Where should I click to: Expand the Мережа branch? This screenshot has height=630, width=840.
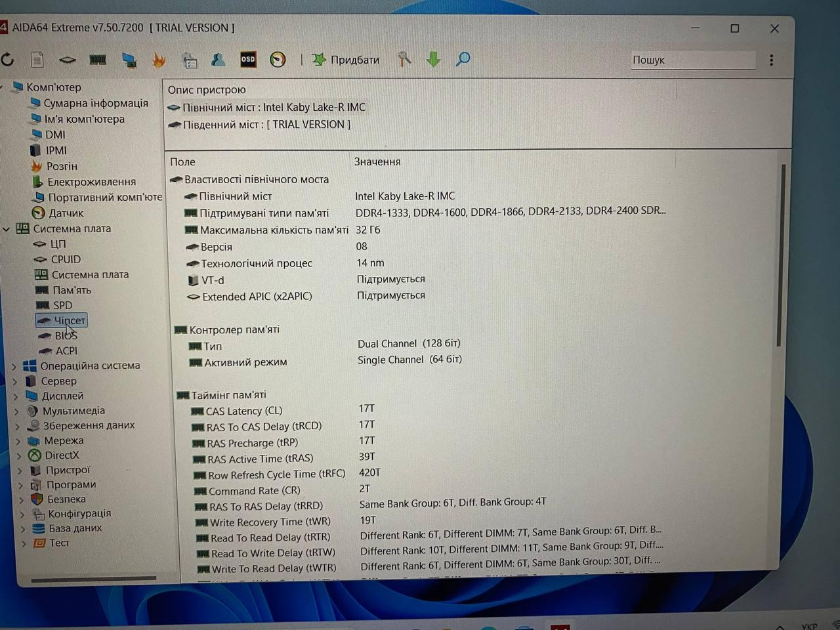pyautogui.click(x=18, y=441)
